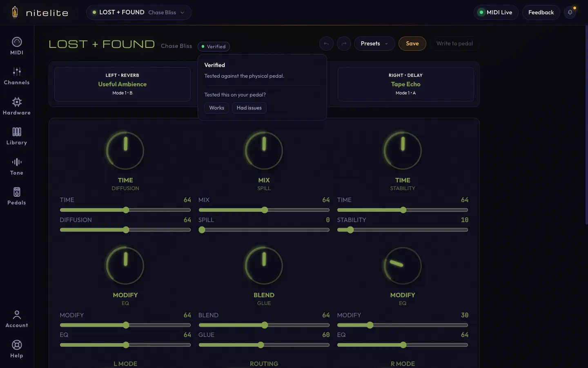Click the BLEND GLUE knob

[264, 265]
